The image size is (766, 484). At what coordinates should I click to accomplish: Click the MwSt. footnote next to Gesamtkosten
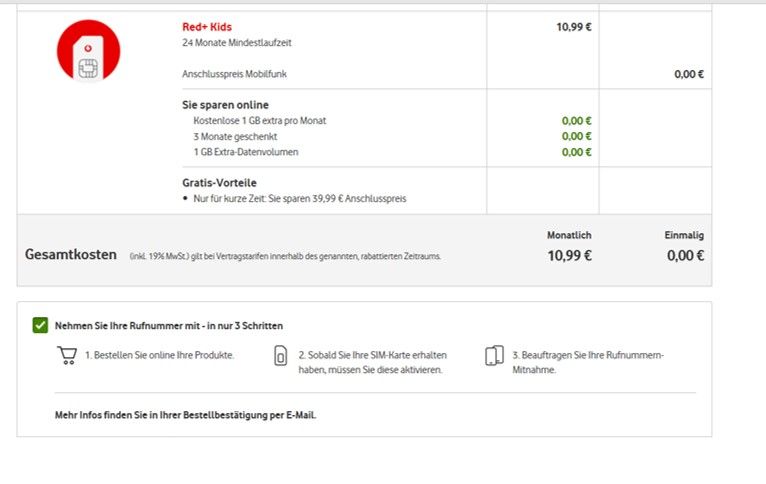point(285,256)
